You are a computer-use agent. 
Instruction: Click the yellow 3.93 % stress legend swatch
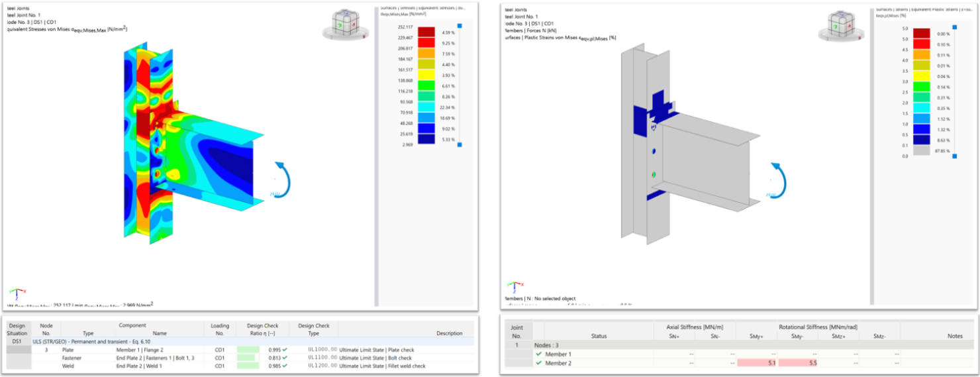pyautogui.click(x=426, y=74)
